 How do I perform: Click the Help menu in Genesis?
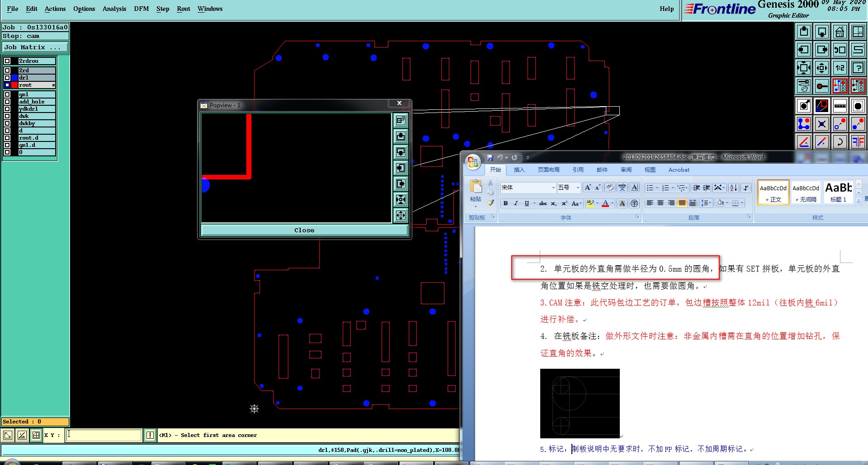666,9
